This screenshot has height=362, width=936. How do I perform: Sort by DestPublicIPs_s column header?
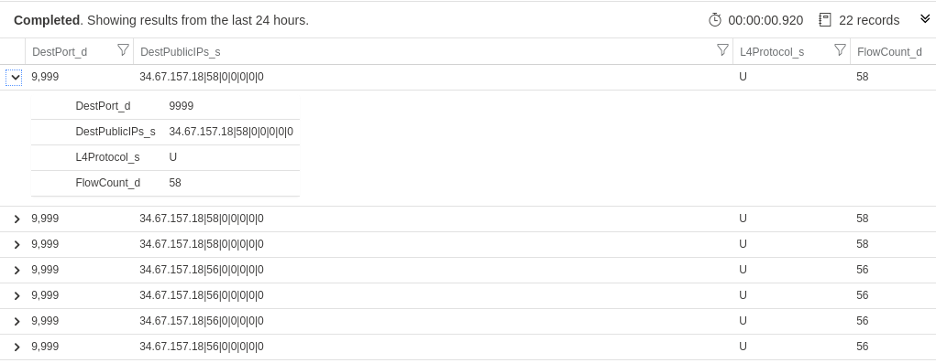[x=180, y=52]
